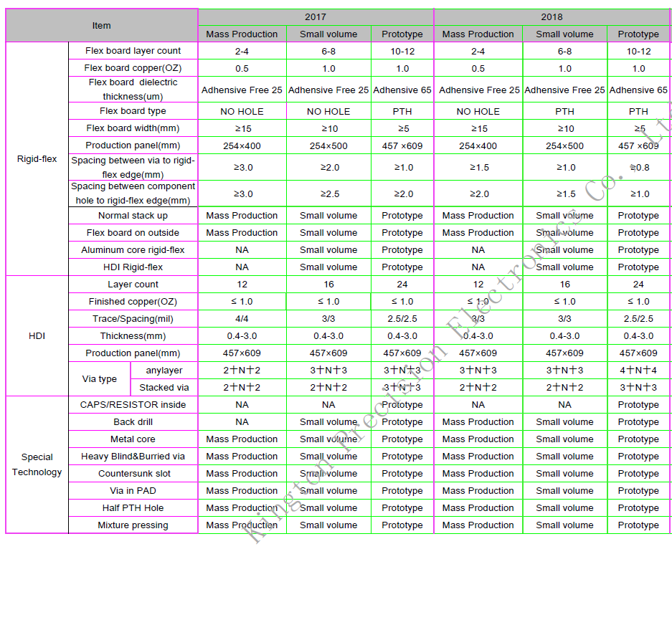Click "Mass Production" in 2018 Back drill row
This screenshot has width=672, height=630.
coord(478,422)
